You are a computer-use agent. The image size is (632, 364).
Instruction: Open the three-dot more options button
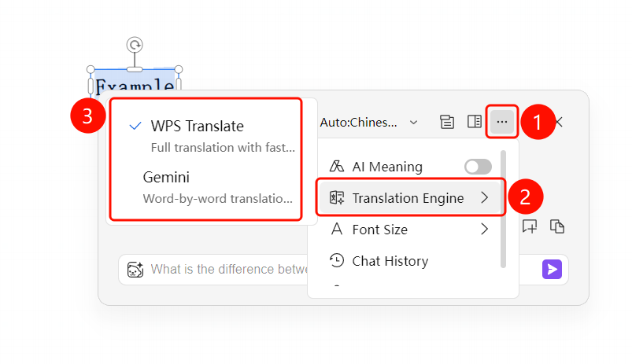[501, 122]
